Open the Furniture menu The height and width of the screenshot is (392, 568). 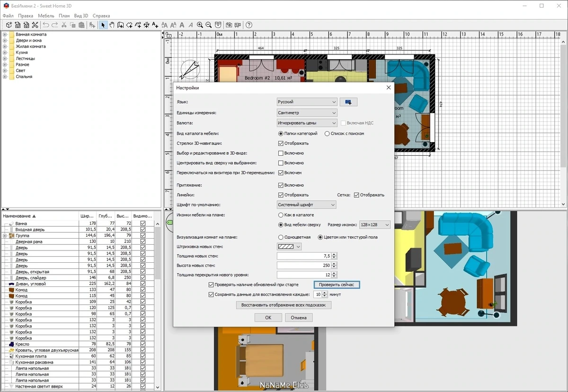click(x=46, y=16)
